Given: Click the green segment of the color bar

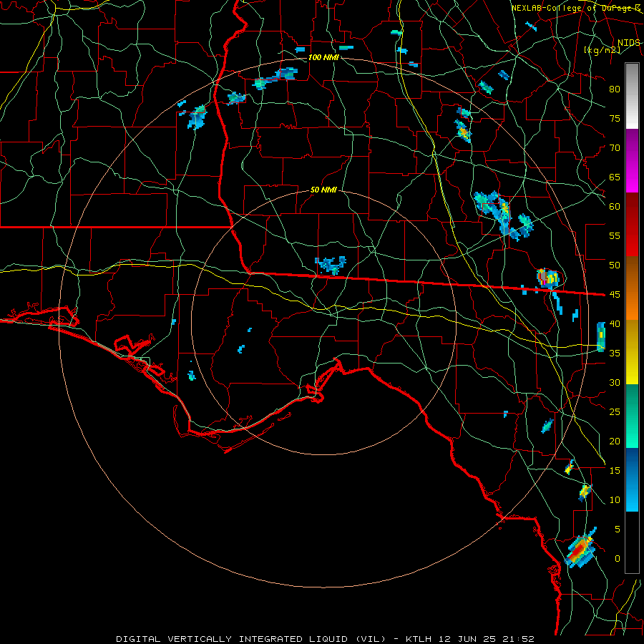Looking at the screenshot, I should tap(632, 416).
